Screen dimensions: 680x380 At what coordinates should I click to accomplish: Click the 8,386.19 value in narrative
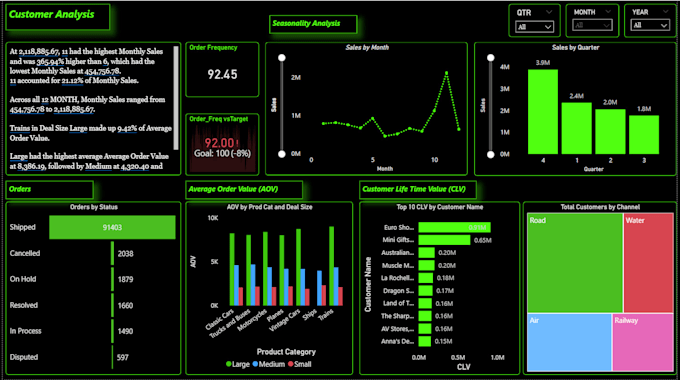click(x=31, y=166)
